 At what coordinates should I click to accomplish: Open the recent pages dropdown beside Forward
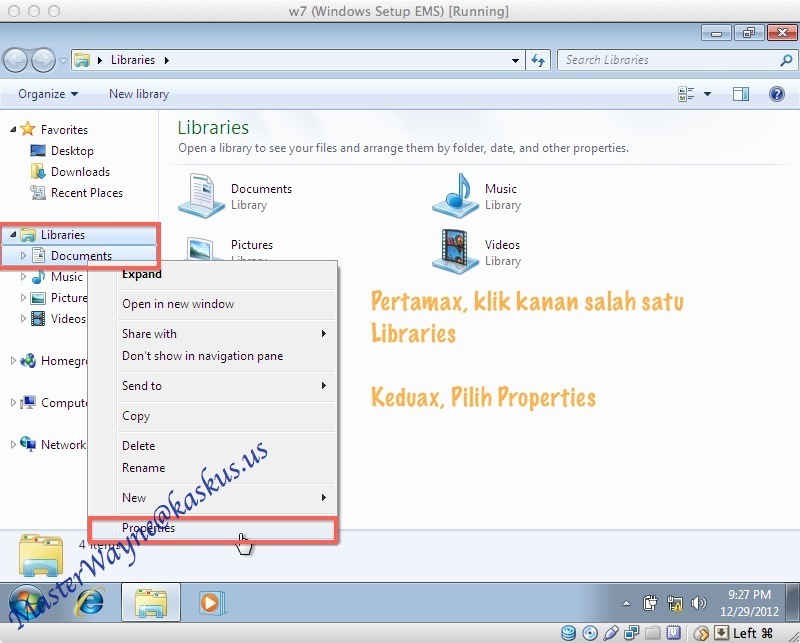[x=63, y=61]
